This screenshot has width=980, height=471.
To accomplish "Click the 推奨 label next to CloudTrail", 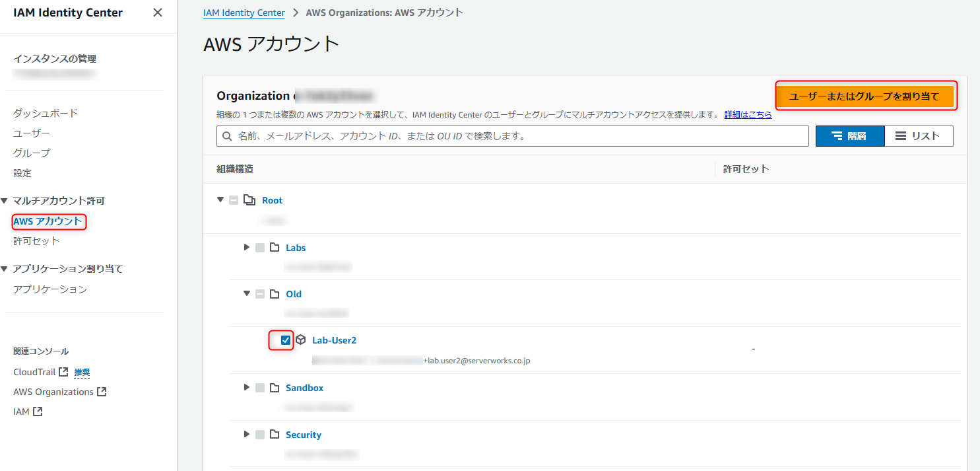I will [x=82, y=373].
